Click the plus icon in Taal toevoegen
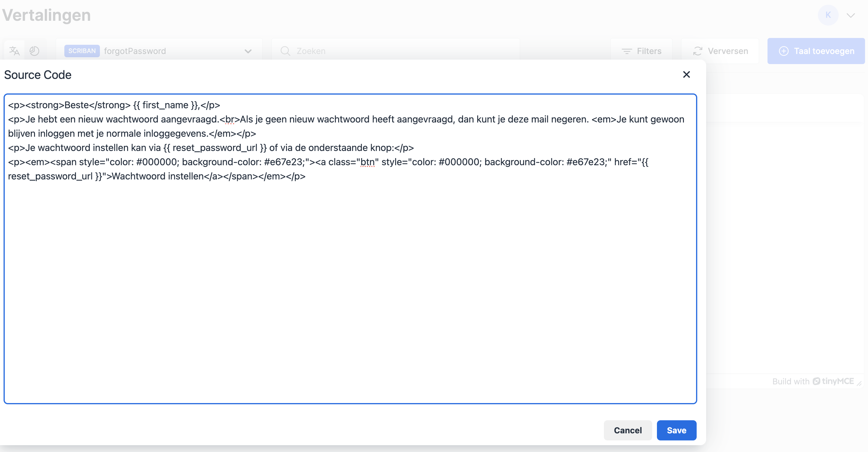 [784, 51]
